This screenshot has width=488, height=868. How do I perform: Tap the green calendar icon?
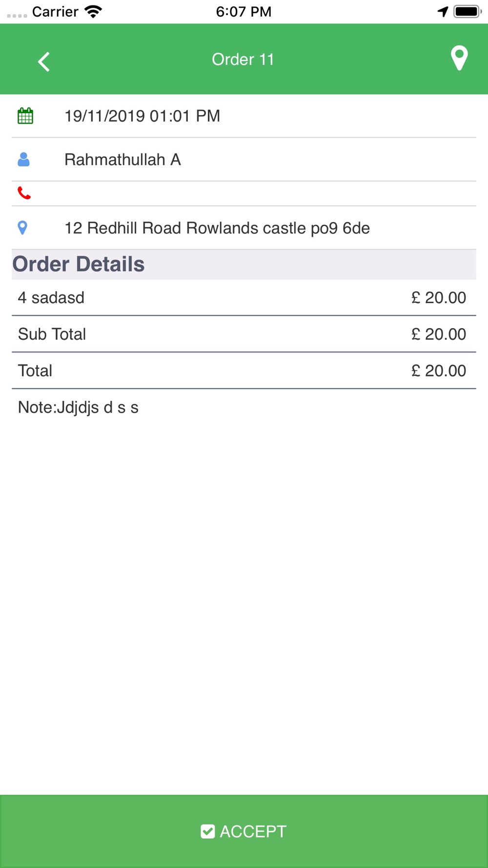(x=25, y=116)
